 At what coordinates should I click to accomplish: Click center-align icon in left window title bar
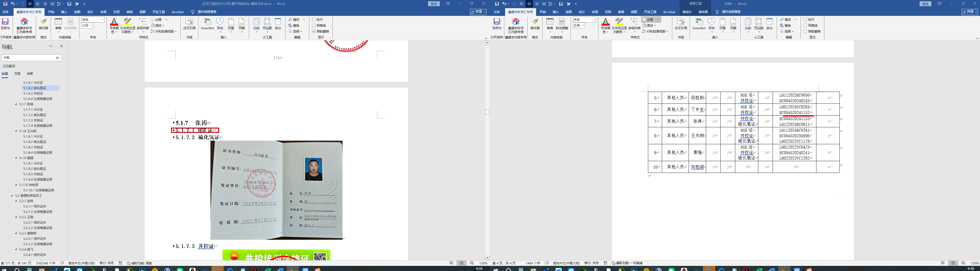(x=38, y=4)
